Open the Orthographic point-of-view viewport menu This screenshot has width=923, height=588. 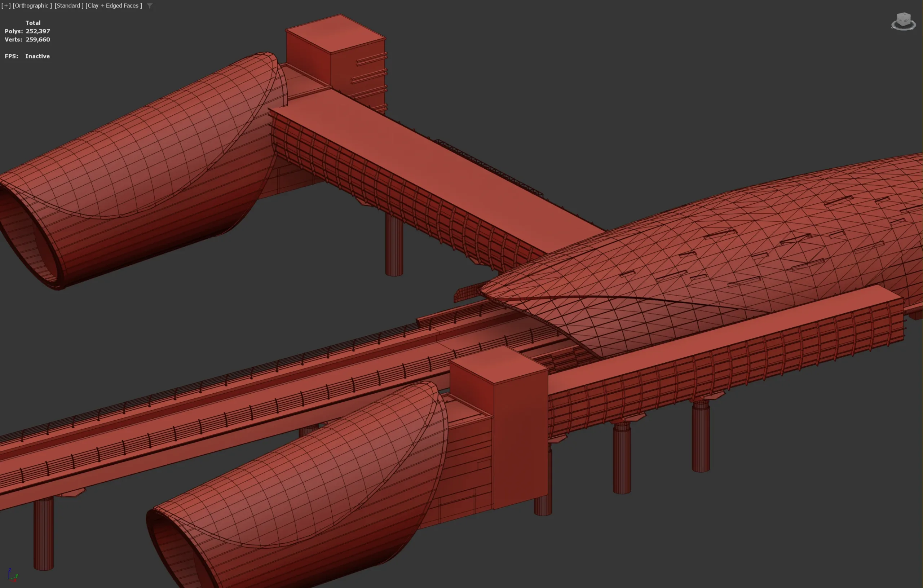(32, 5)
